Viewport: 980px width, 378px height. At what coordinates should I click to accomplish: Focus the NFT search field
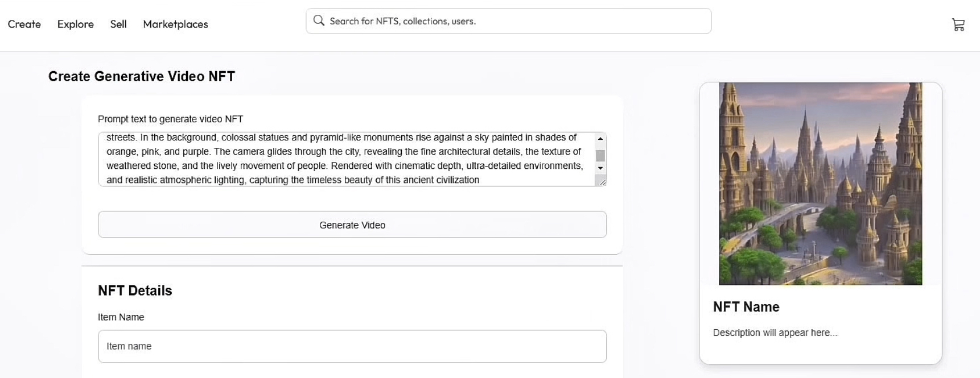(x=509, y=21)
